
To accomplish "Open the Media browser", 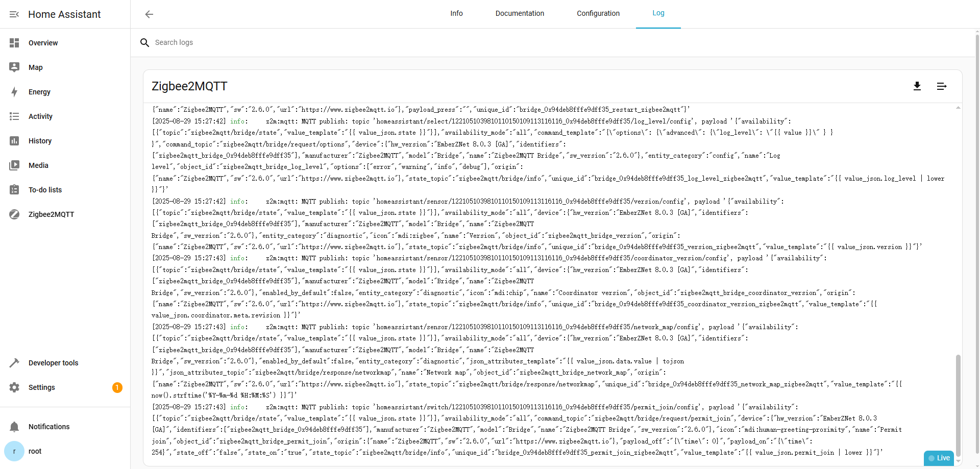I will pos(38,165).
